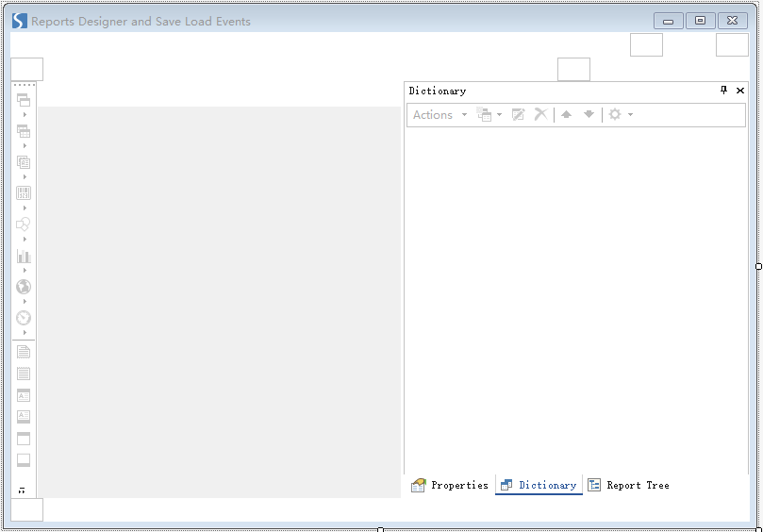Click the text icon with a dark bar on top
Viewport: 763px width, 532px height.
pyautogui.click(x=24, y=395)
